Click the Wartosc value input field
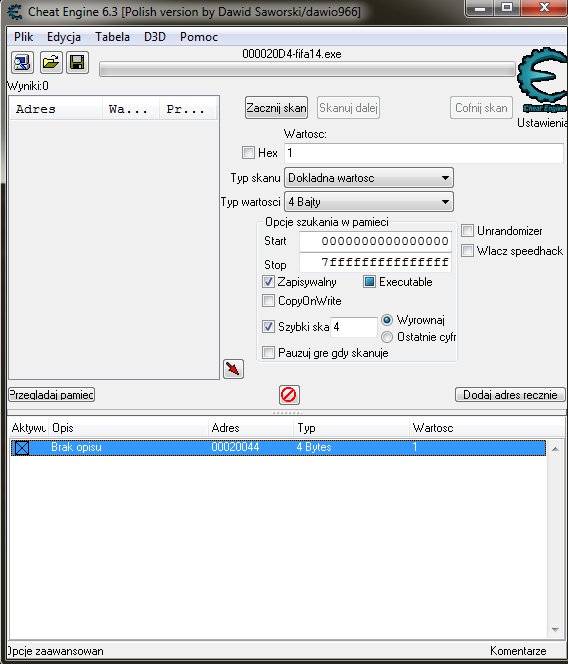Screen dimensions: 568x664 [424, 153]
